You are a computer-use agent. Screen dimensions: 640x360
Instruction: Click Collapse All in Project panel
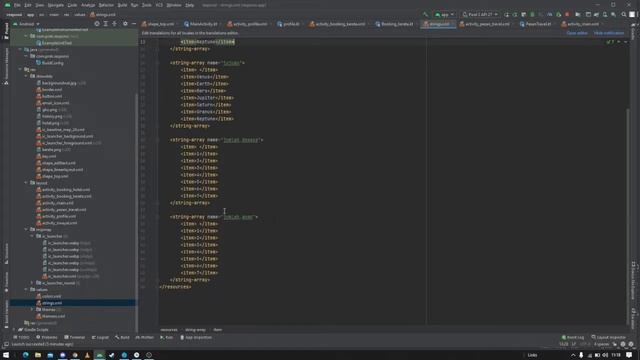click(x=114, y=24)
